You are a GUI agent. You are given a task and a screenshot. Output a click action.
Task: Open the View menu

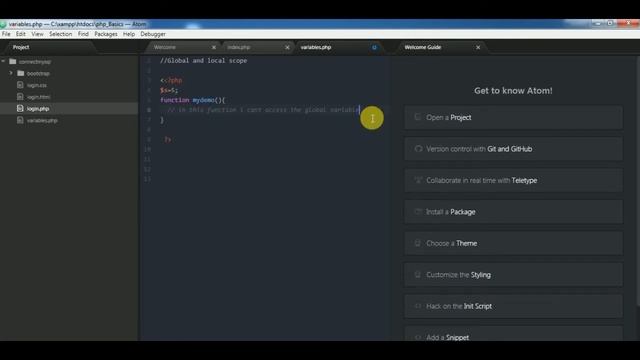point(37,34)
